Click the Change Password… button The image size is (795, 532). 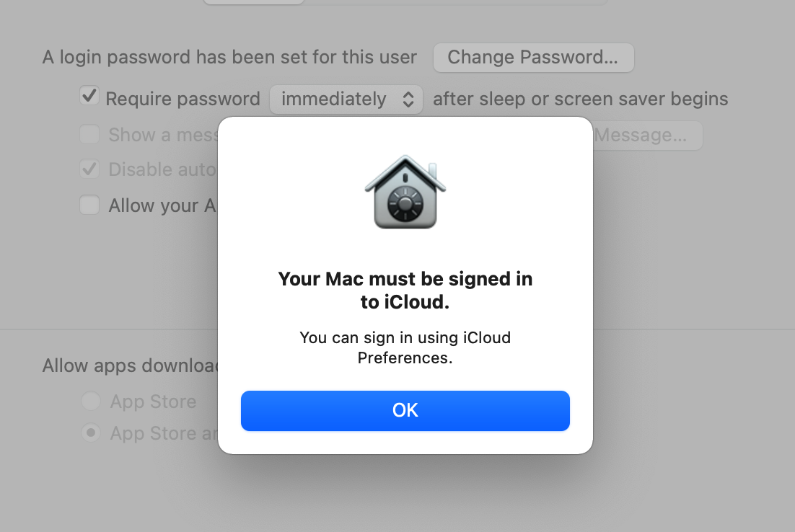(x=533, y=58)
